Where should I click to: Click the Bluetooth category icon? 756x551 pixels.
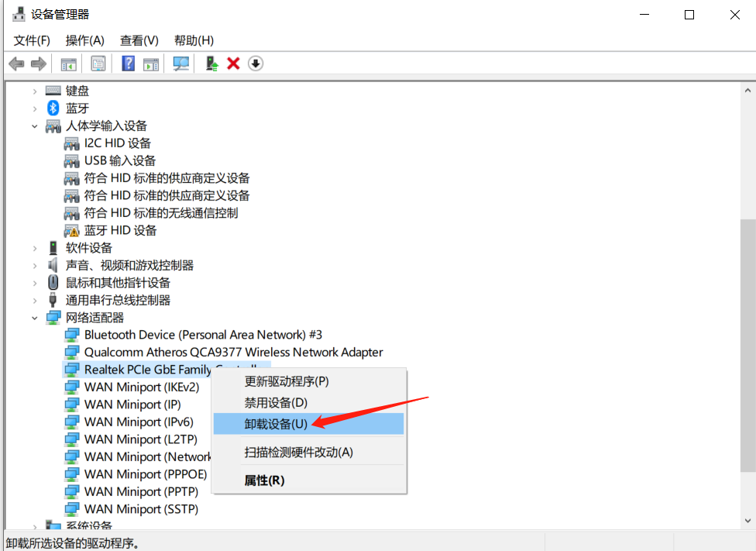pyautogui.click(x=53, y=108)
